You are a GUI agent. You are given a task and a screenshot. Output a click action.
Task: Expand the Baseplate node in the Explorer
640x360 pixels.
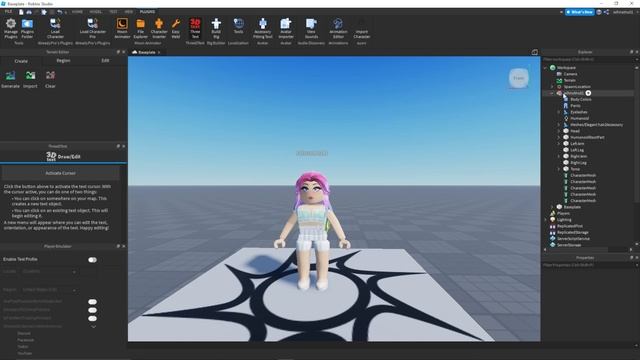coord(552,207)
